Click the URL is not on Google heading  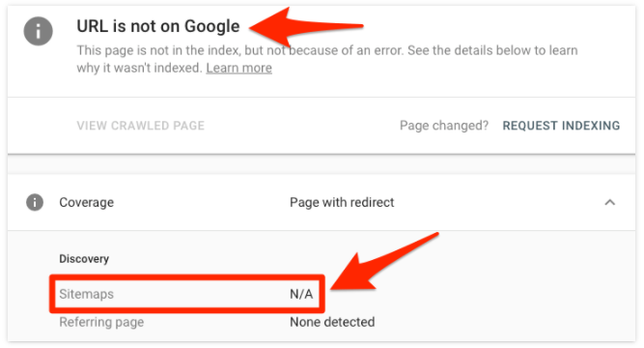pyautogui.click(x=158, y=26)
